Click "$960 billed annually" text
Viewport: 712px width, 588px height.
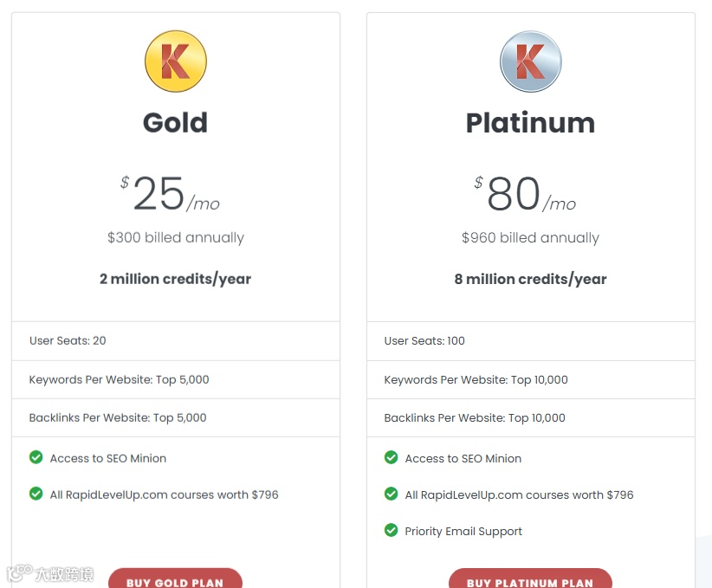(531, 237)
